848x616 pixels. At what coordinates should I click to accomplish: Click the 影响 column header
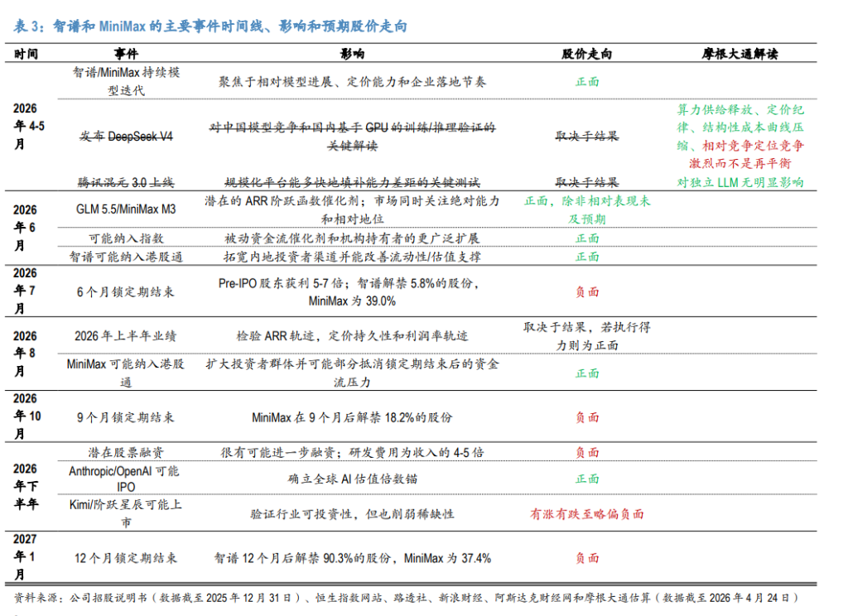[352, 54]
